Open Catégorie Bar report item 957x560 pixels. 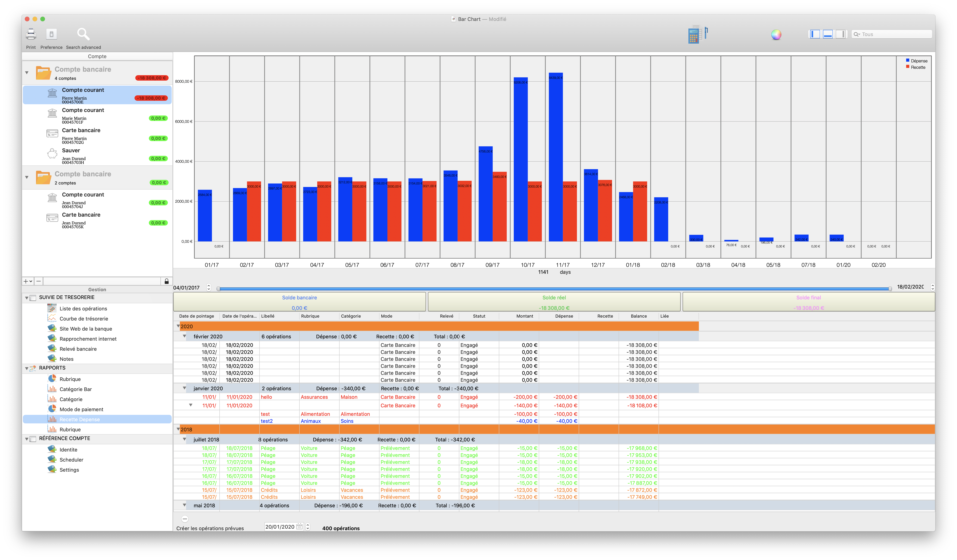coord(76,389)
